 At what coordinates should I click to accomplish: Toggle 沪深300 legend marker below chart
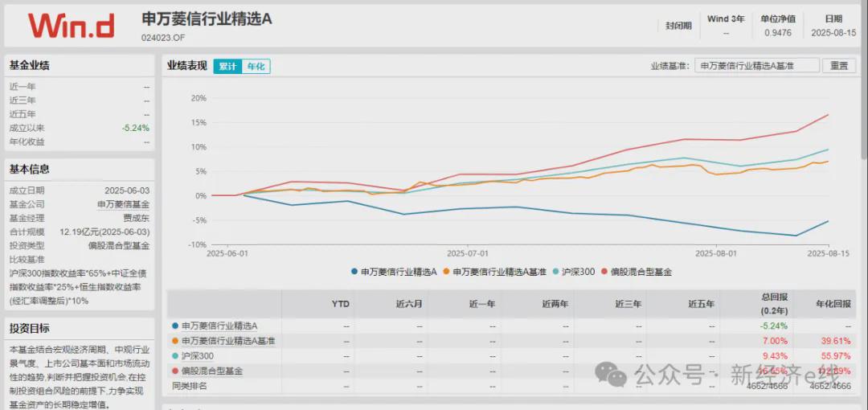click(x=555, y=272)
